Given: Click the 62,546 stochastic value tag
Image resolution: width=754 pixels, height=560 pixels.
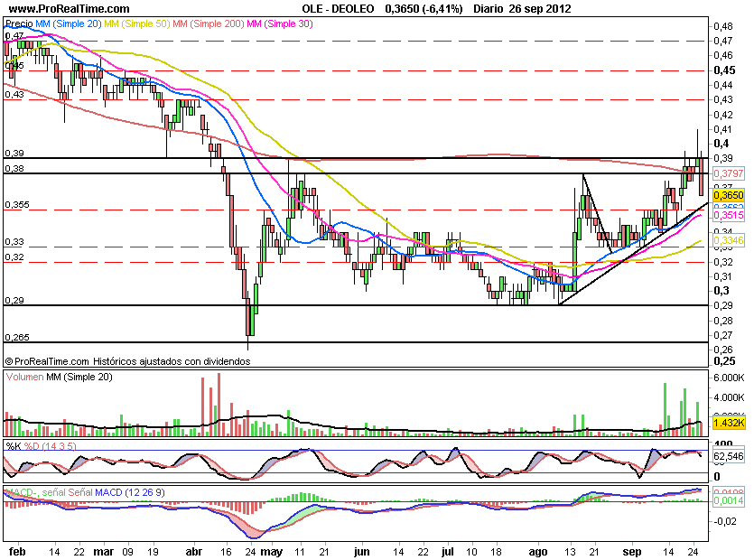Looking at the screenshot, I should (727, 457).
